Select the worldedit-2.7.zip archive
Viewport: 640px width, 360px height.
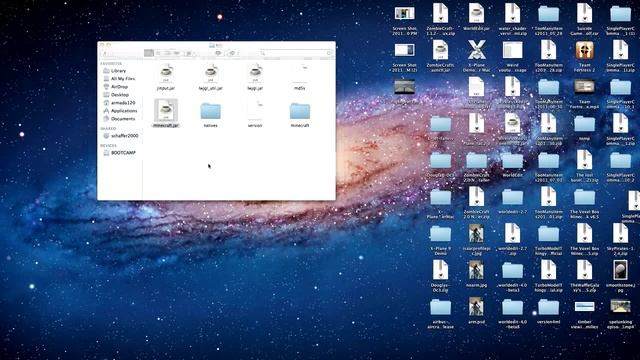pyautogui.click(x=512, y=240)
